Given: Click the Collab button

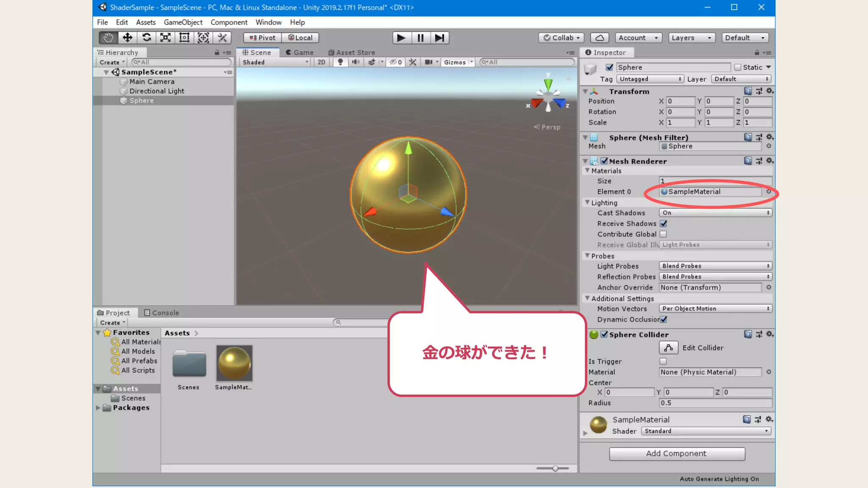Looking at the screenshot, I should pos(562,38).
